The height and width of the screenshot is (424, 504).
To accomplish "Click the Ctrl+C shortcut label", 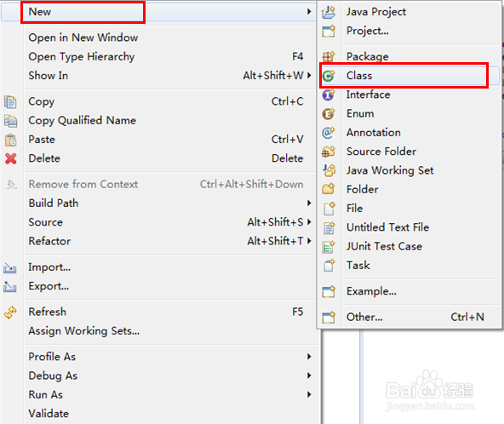I will pyautogui.click(x=288, y=101).
